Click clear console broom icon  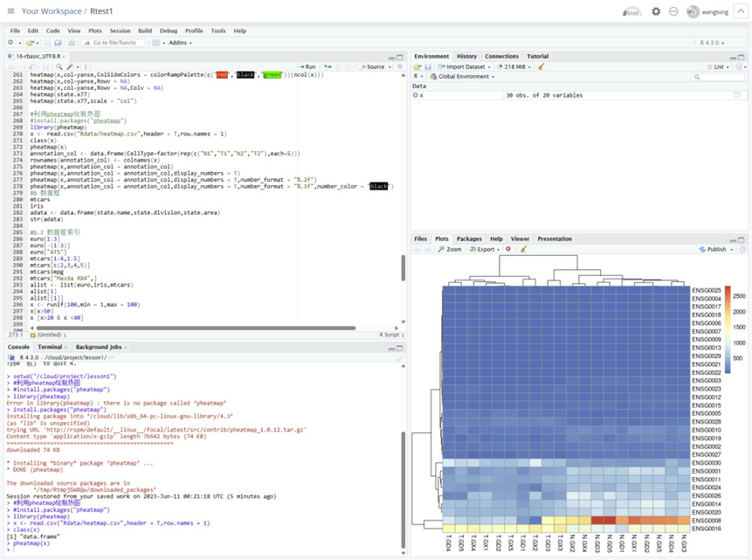click(x=400, y=357)
